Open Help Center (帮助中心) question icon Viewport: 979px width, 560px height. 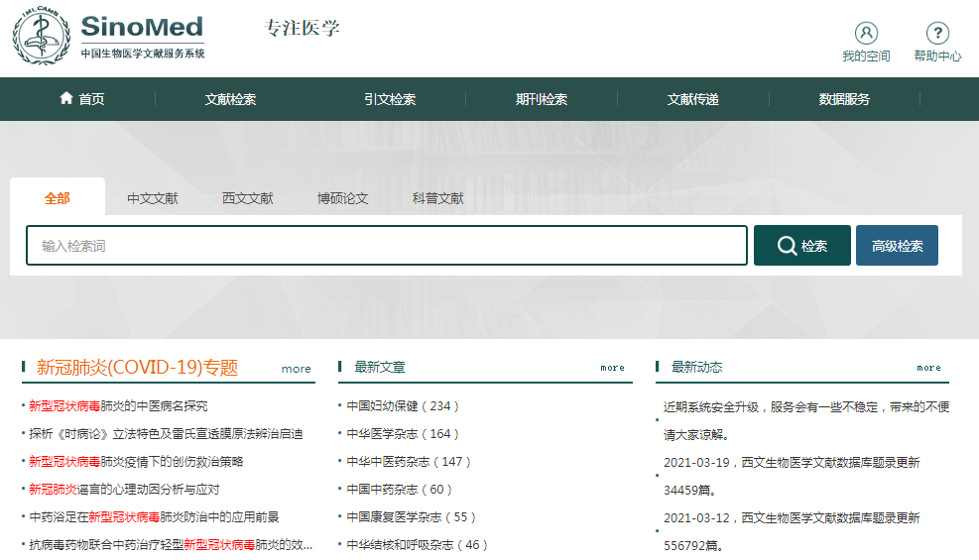coord(937,33)
